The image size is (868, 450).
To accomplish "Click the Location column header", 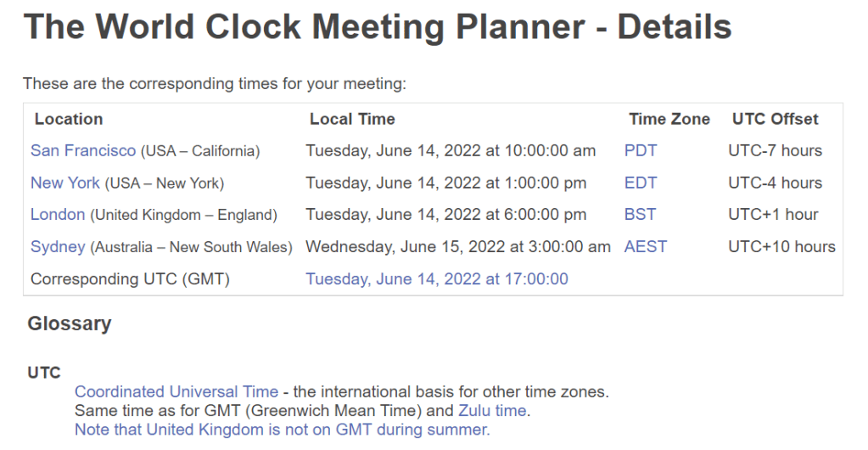I will (x=69, y=120).
